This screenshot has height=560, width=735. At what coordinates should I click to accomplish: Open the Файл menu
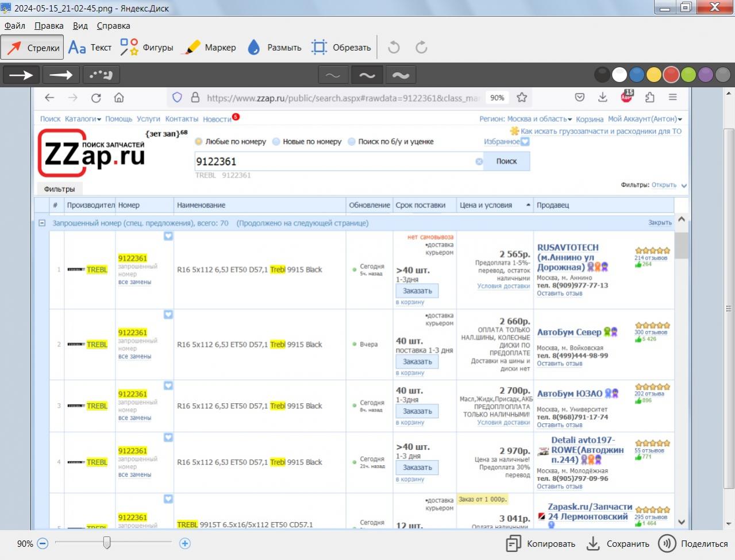click(15, 26)
